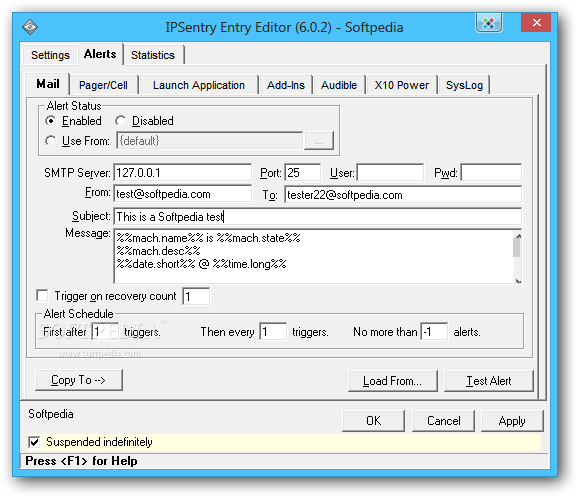Image resolution: width=578 pixels, height=497 pixels.
Task: Uncheck the Suspended indefinitely checkbox
Action: pos(34,442)
